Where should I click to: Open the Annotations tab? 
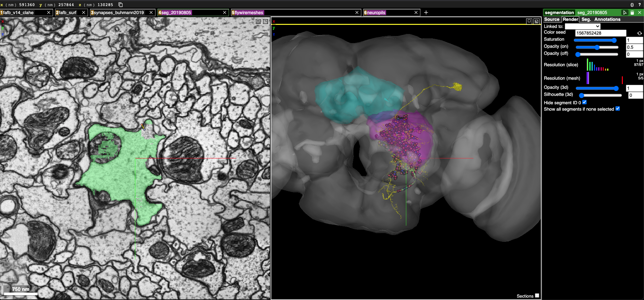click(x=607, y=19)
